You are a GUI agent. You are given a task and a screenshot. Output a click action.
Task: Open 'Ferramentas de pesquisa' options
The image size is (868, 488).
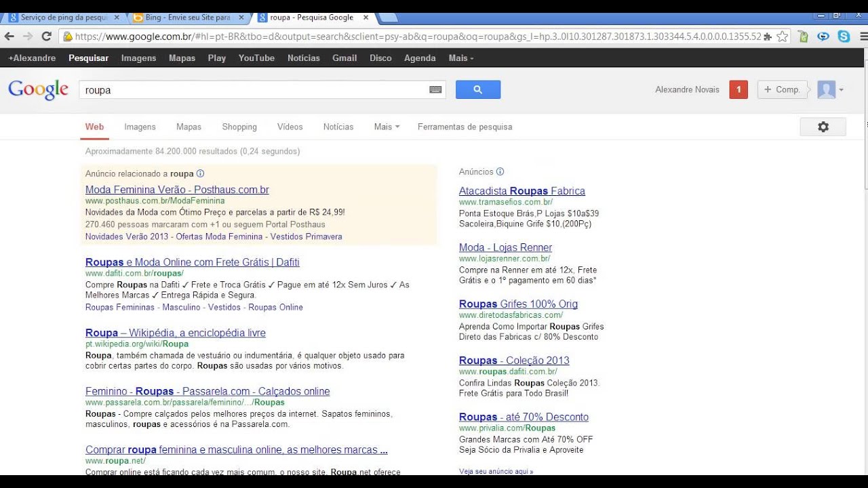pos(465,127)
